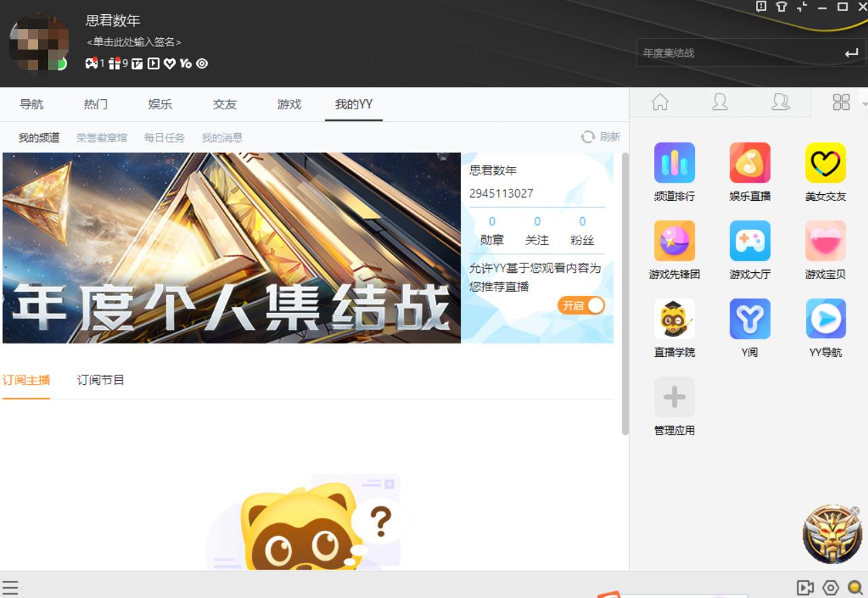Open the 游戏宝贝 app

825,240
